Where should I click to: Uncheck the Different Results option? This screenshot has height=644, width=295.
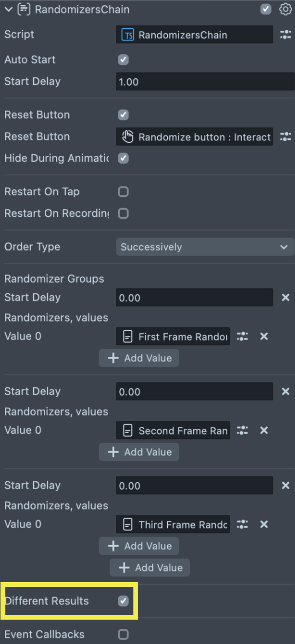point(124,601)
